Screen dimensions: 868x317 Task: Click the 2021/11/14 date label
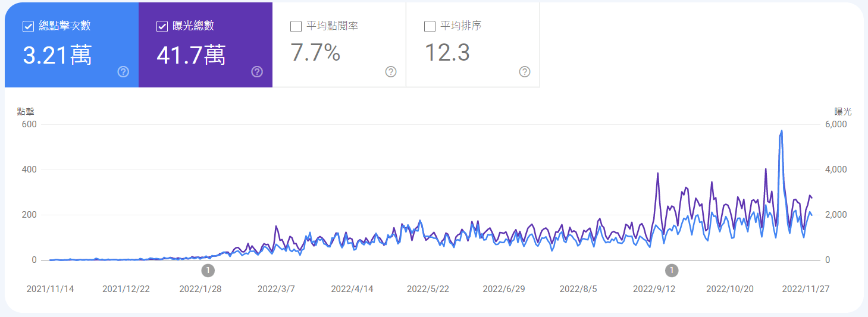coord(51,289)
